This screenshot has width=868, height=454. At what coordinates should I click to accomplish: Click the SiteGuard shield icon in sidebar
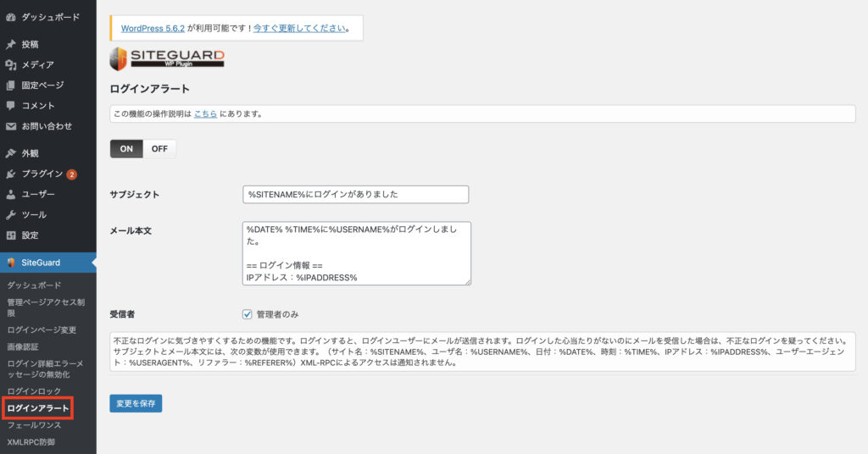10,263
